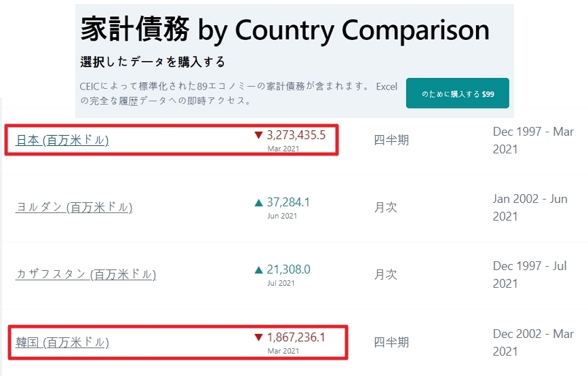Click South Korea's value 1,867,236.1
Screen dimensions: 588x376
296,337
